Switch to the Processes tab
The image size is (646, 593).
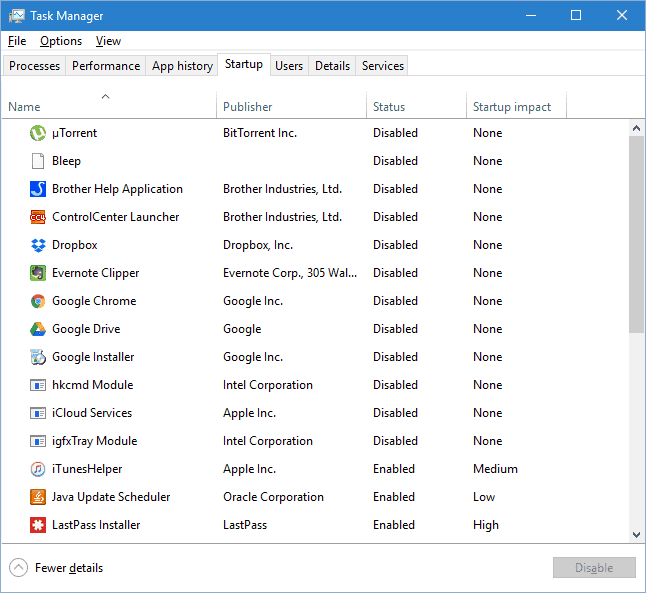[35, 66]
